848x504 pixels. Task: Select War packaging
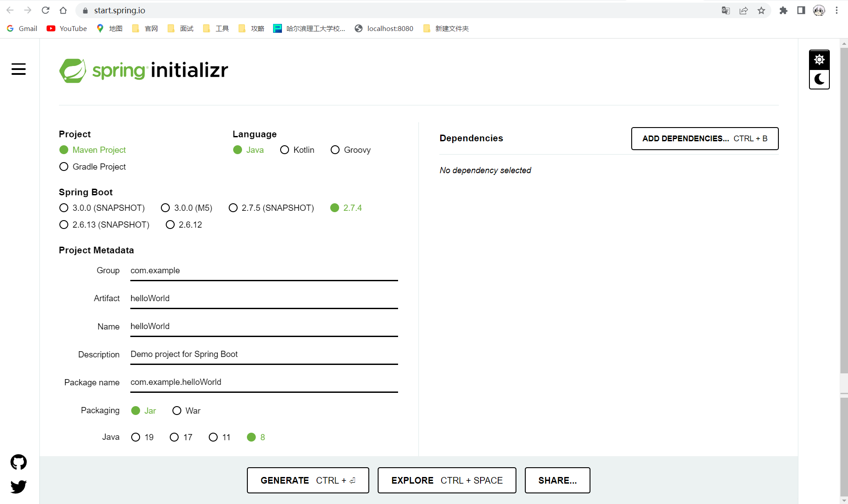pos(187,411)
